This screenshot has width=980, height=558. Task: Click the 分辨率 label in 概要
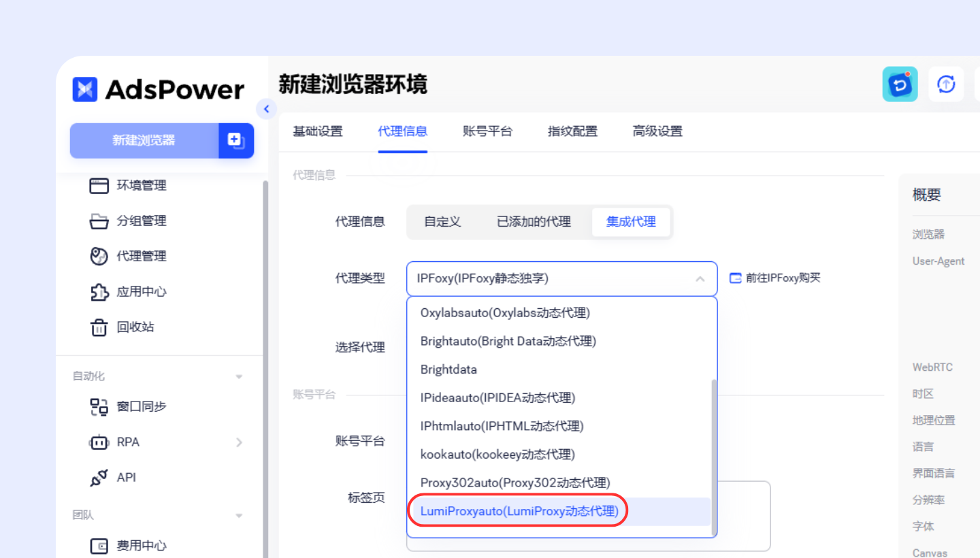928,500
